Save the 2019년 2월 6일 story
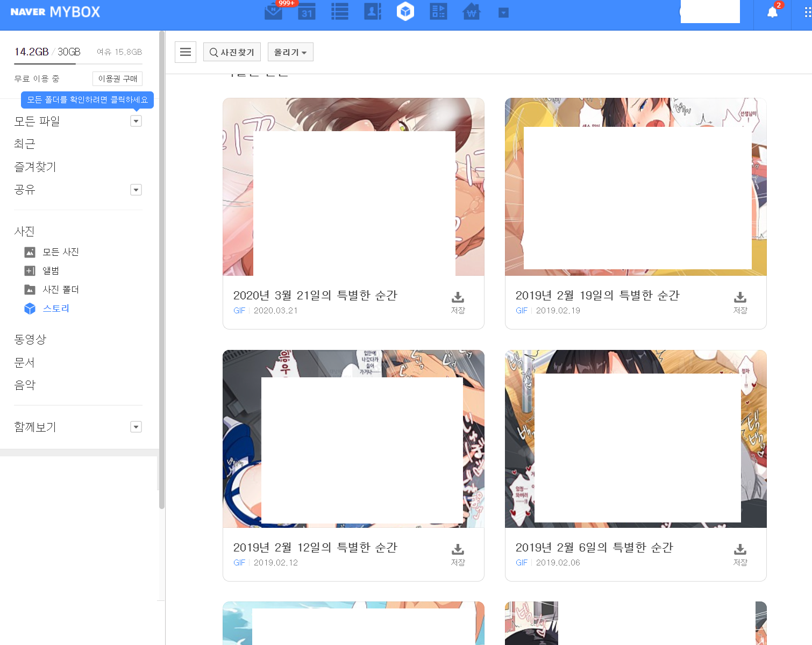The width and height of the screenshot is (812, 645). coord(740,555)
